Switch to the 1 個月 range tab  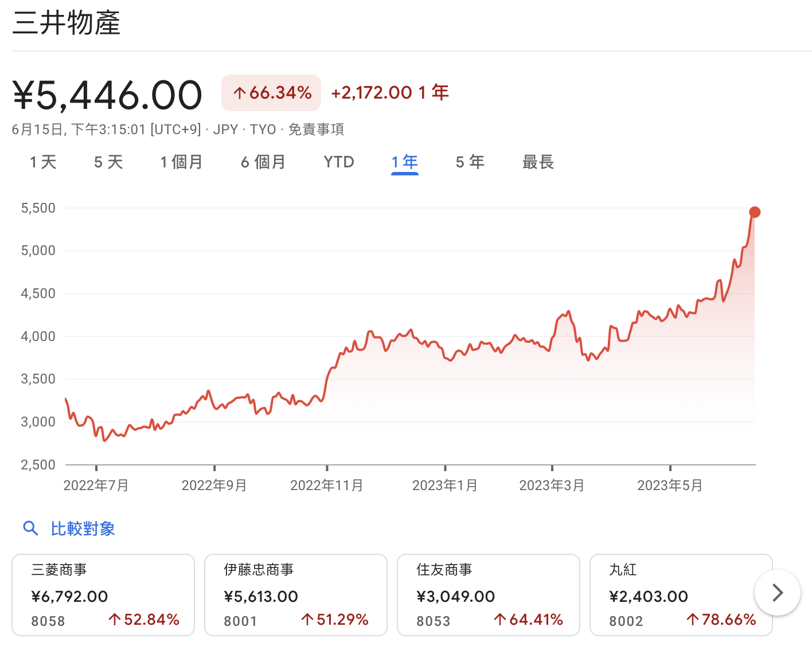click(181, 162)
